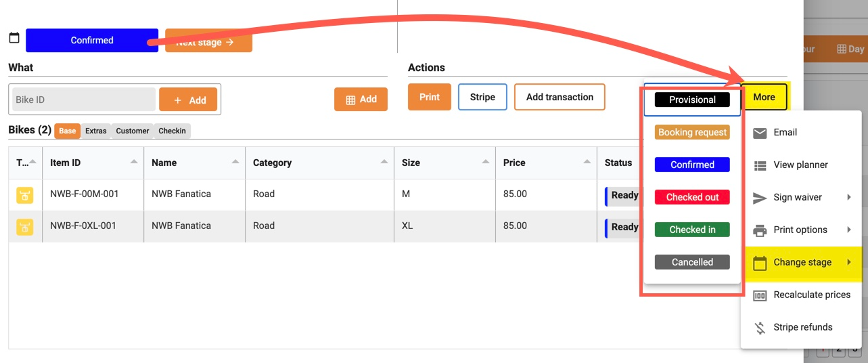Click the calendar icon beside Confirmed
Screen dimensions: 868x363
[14, 38]
